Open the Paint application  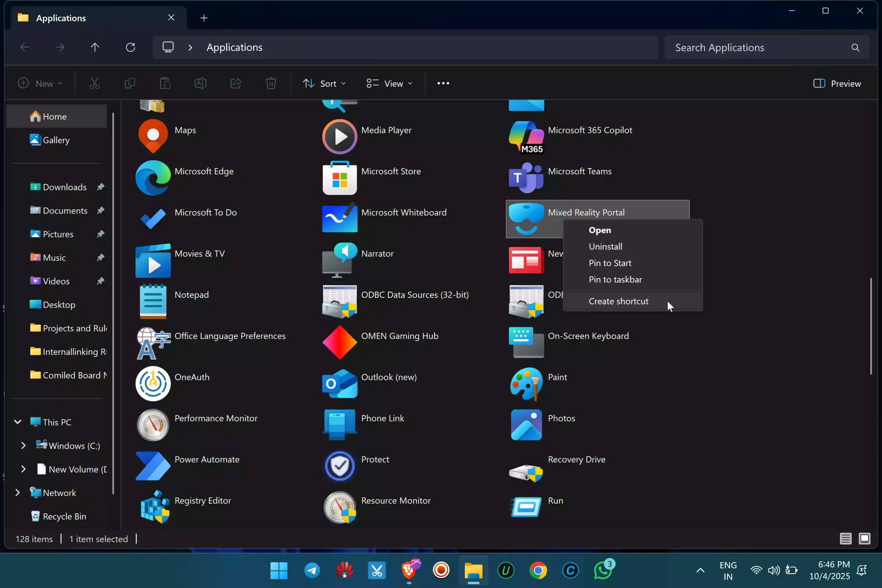[x=557, y=377]
